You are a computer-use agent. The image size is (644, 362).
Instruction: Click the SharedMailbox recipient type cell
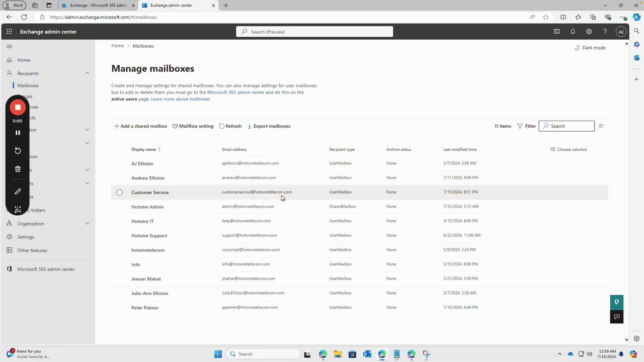343,207
